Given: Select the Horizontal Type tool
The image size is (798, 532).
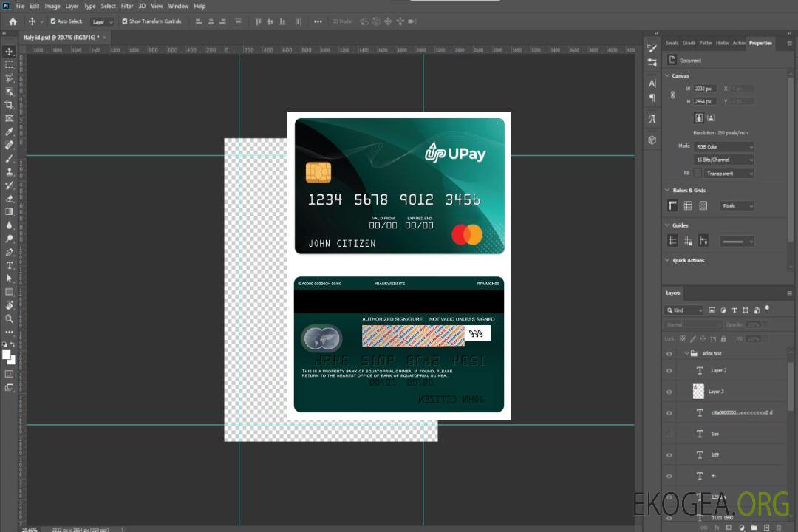Looking at the screenshot, I should 9,265.
